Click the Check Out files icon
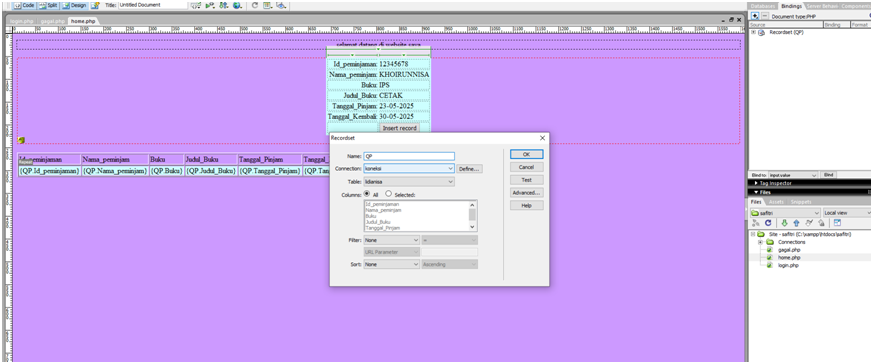Image resolution: width=873 pixels, height=364 pixels. coord(808,223)
